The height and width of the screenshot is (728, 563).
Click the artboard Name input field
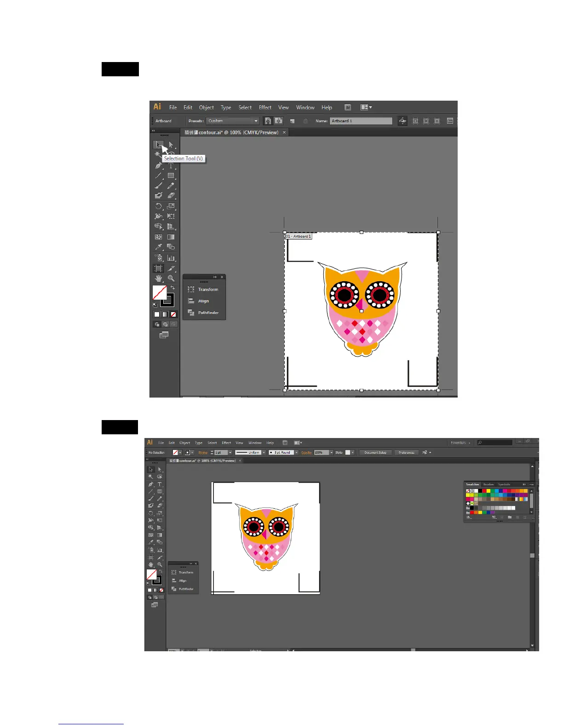361,121
